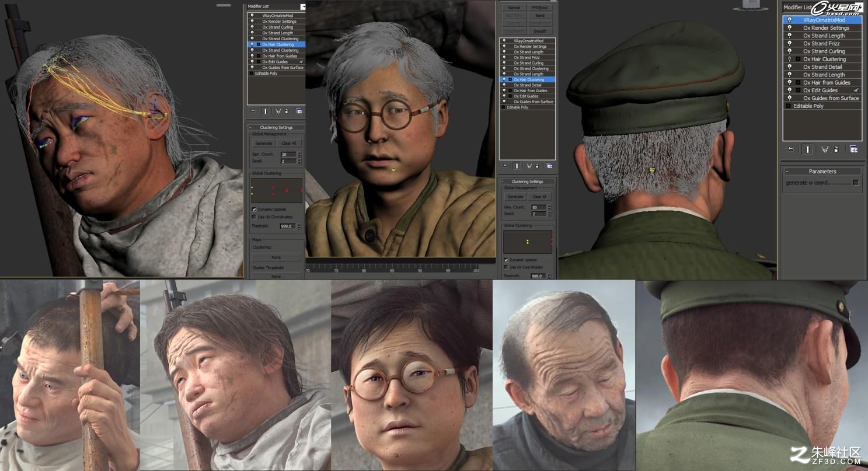Screen dimensions: 868x471
Task: Select Ox Strand Curling in middle panel
Action: tap(528, 63)
